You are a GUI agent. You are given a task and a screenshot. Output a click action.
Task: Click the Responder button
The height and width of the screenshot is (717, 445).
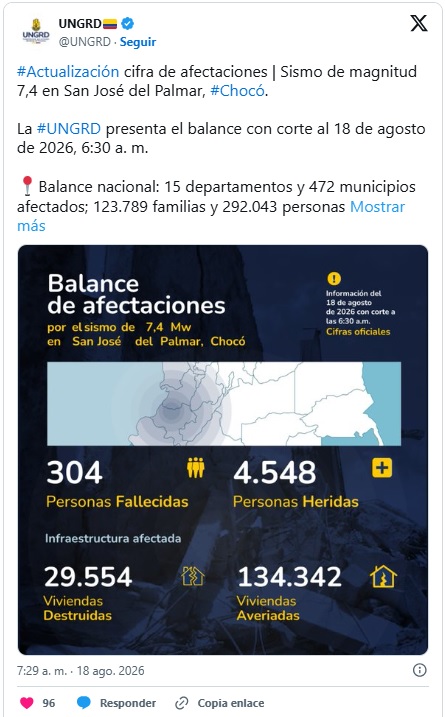point(128,703)
